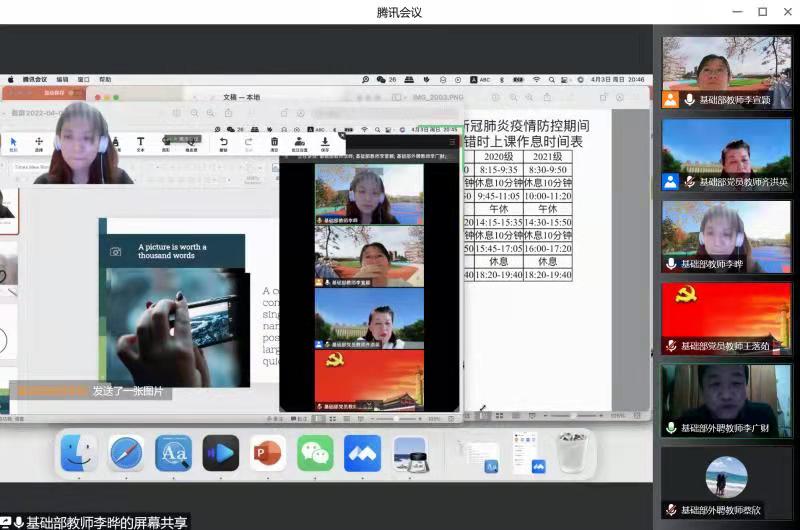Image resolution: width=800 pixels, height=530 pixels.
Task: Adjust zoom slider in timetable document window
Action: 572,416
